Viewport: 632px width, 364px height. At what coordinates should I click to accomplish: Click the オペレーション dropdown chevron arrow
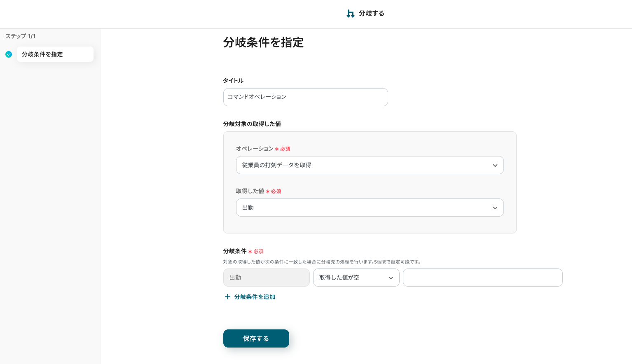point(495,166)
